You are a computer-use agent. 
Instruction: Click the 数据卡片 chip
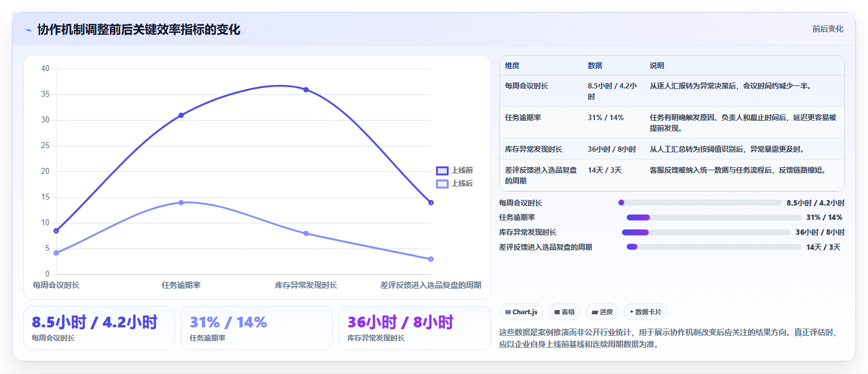(x=646, y=312)
